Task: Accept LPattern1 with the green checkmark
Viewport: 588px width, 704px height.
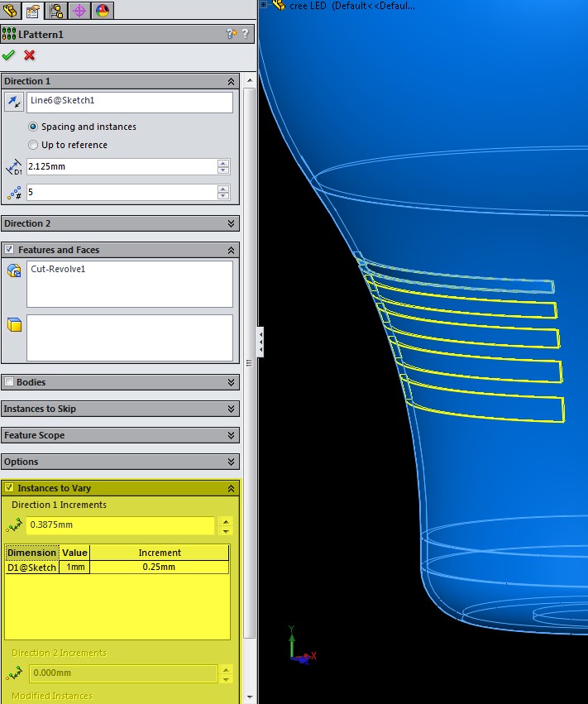Action: pyautogui.click(x=8, y=55)
